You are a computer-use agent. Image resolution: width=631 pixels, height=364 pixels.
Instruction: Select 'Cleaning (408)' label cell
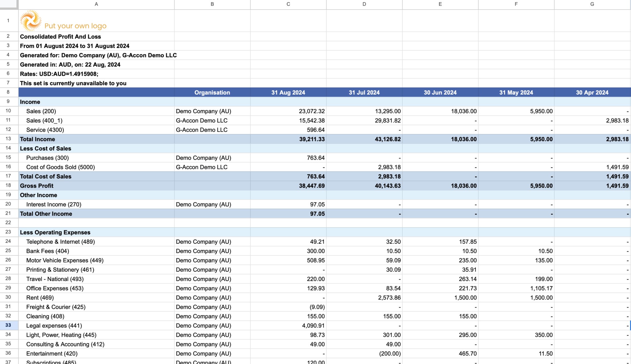(x=96, y=316)
